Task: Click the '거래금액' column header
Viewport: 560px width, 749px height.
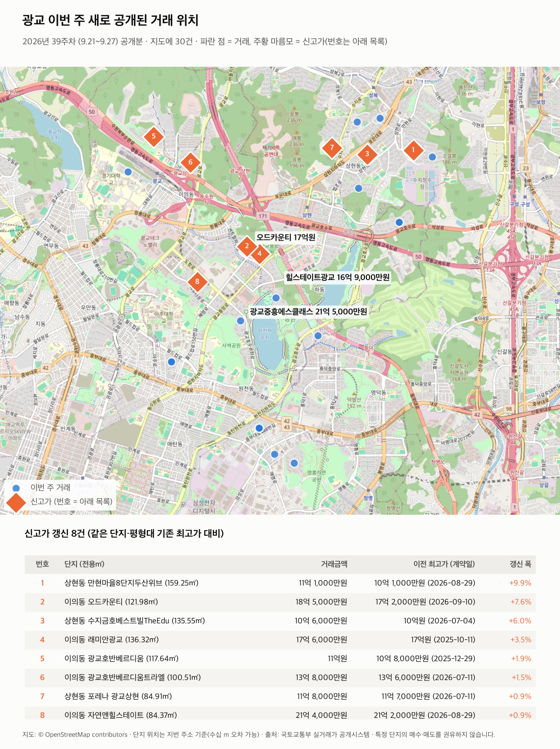Action: coord(334,564)
